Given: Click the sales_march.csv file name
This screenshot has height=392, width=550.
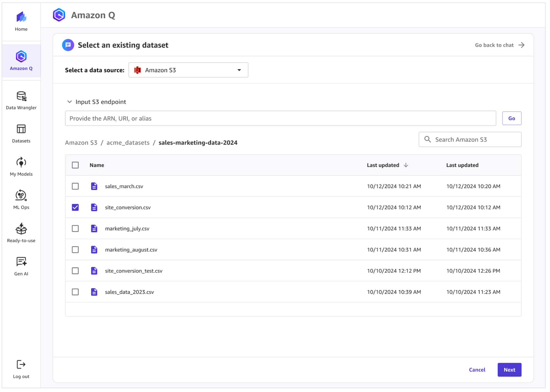Looking at the screenshot, I should pyautogui.click(x=124, y=186).
